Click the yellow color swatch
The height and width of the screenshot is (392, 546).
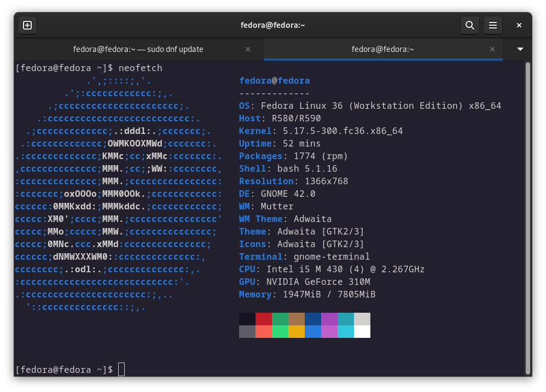point(297,331)
